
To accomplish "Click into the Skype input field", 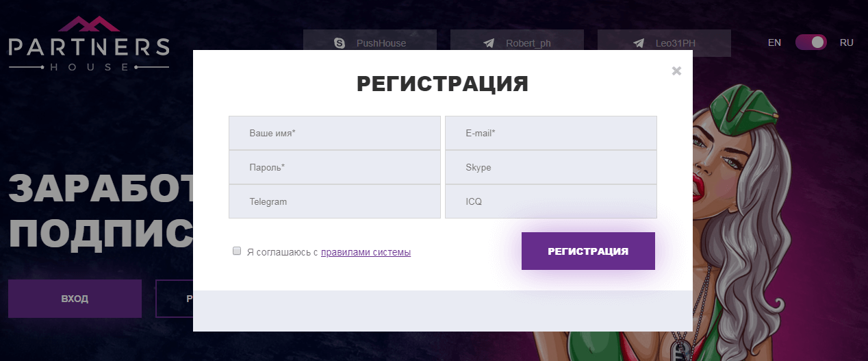I will click(x=550, y=167).
